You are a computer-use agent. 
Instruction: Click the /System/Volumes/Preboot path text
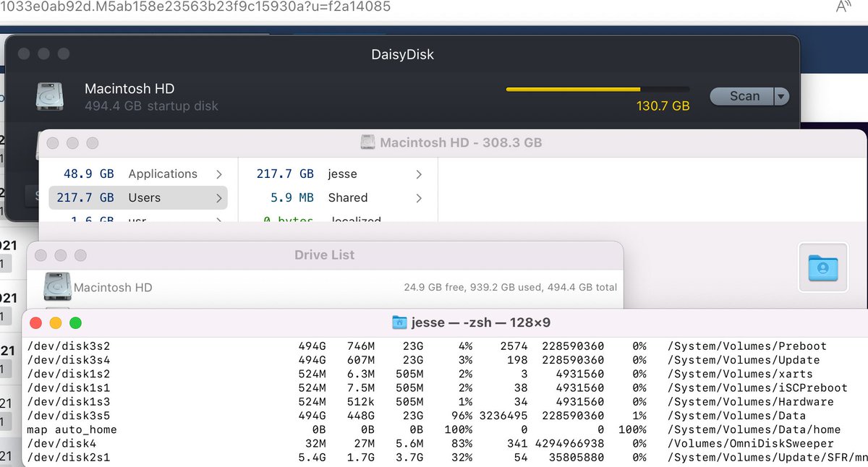pos(747,346)
